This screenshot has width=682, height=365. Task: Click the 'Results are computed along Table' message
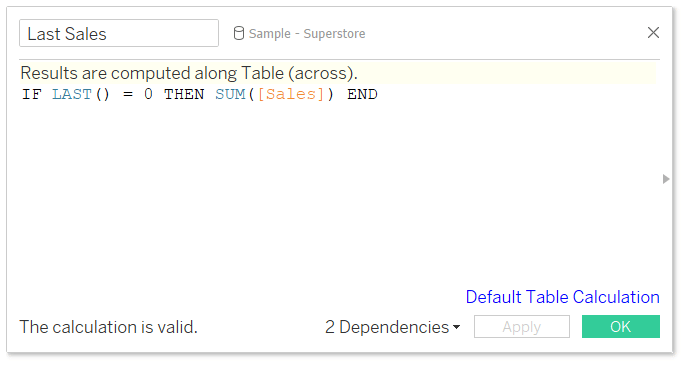(189, 73)
